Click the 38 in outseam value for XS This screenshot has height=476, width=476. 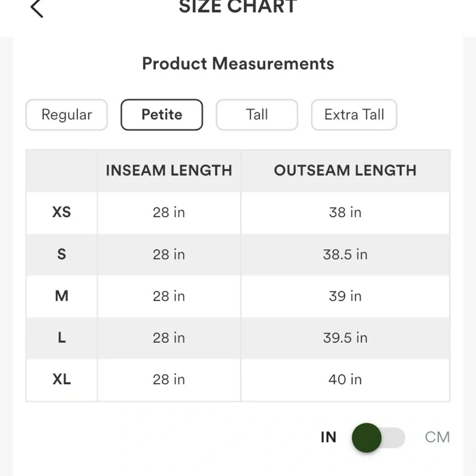coord(345,212)
